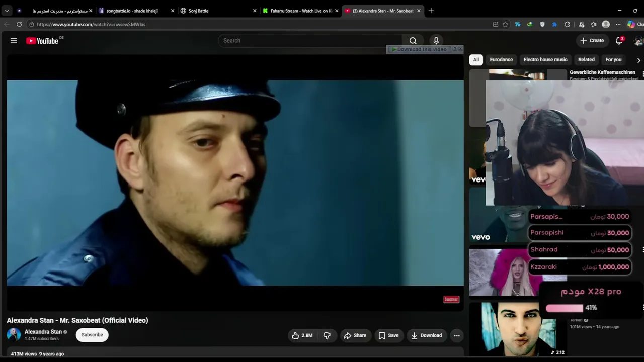Open the Alexandra Stan channel avatar

point(14,334)
